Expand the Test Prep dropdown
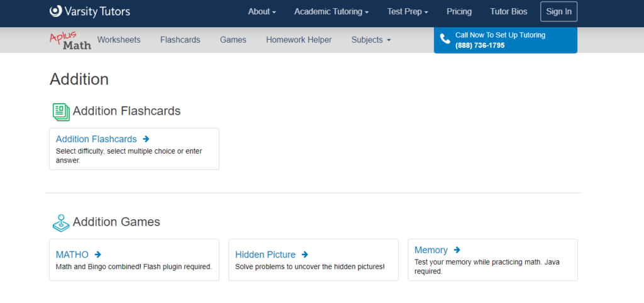Viewport: 644px width, 303px height. 408,11
